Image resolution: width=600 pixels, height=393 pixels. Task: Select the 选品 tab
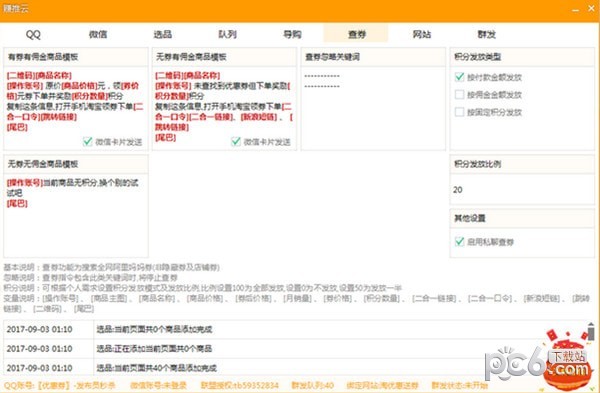pyautogui.click(x=163, y=34)
